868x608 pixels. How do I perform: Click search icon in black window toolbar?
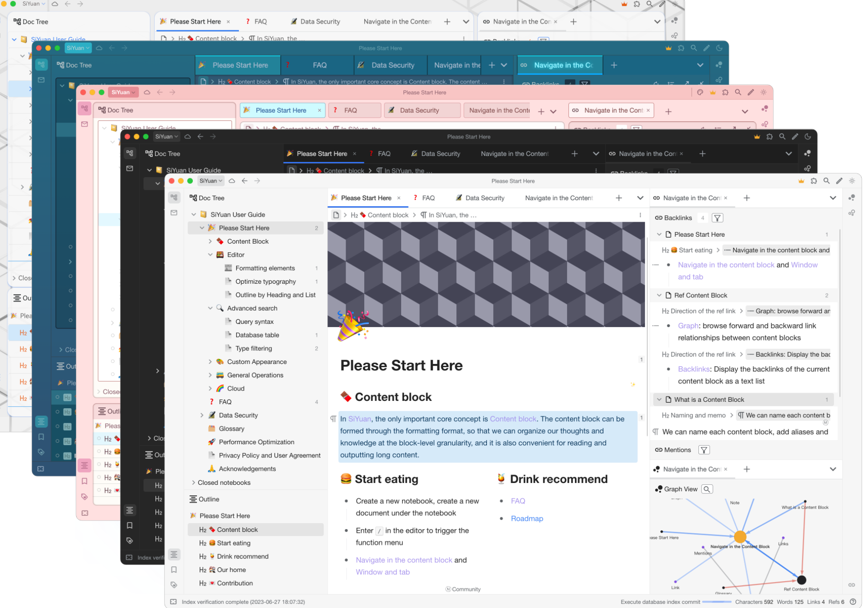[x=782, y=137]
